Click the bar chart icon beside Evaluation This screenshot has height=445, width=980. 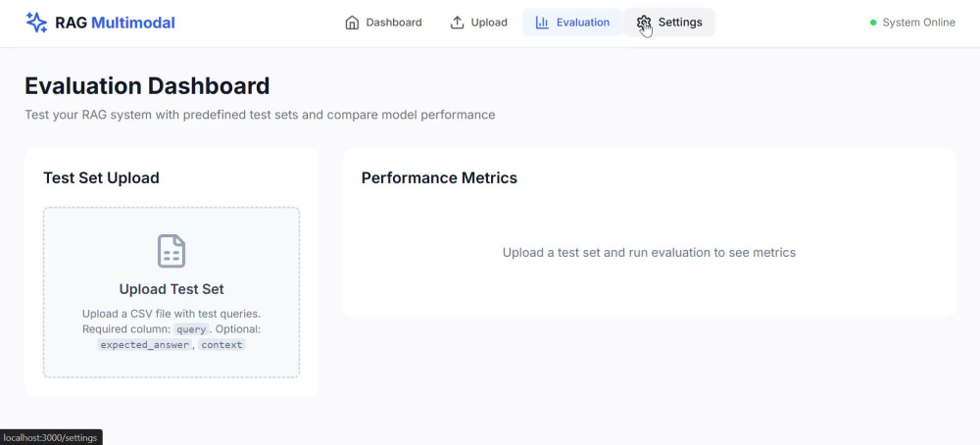pos(542,23)
